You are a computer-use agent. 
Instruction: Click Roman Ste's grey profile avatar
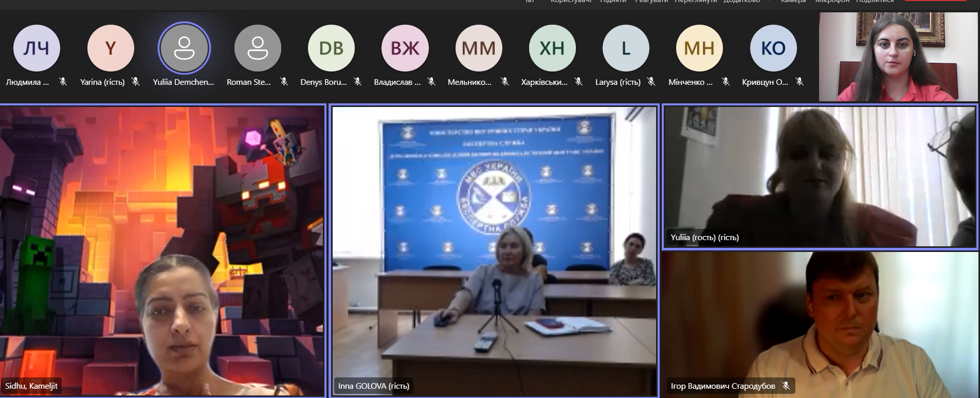pyautogui.click(x=258, y=48)
